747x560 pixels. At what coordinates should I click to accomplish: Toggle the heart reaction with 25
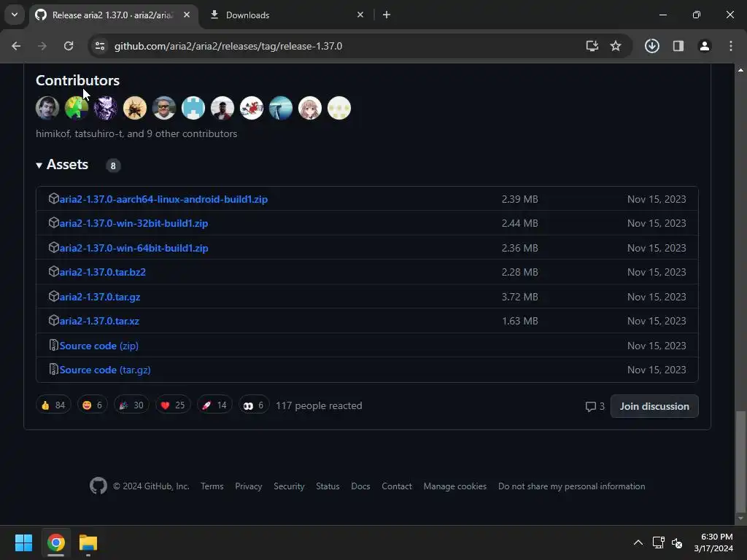[173, 405]
